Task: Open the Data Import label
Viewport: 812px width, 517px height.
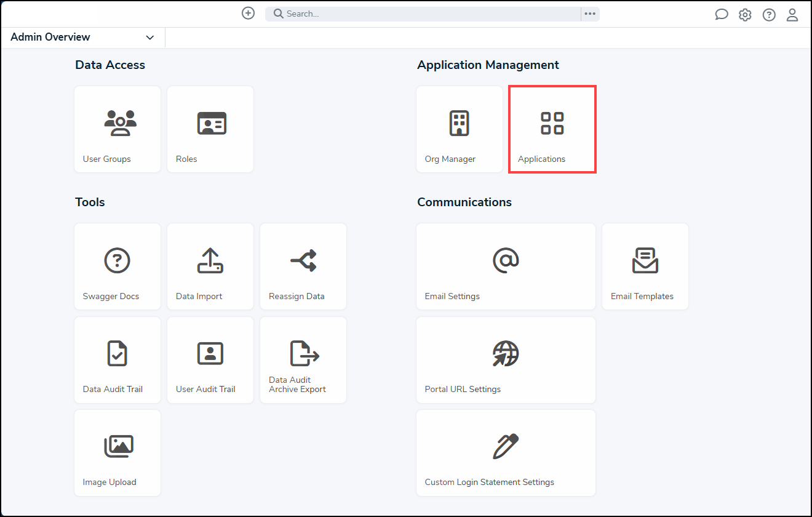Action: (199, 296)
